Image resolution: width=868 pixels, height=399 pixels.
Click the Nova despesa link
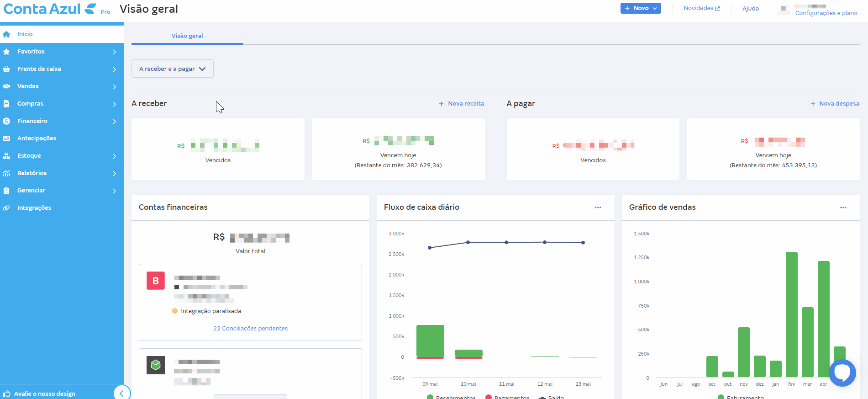835,104
